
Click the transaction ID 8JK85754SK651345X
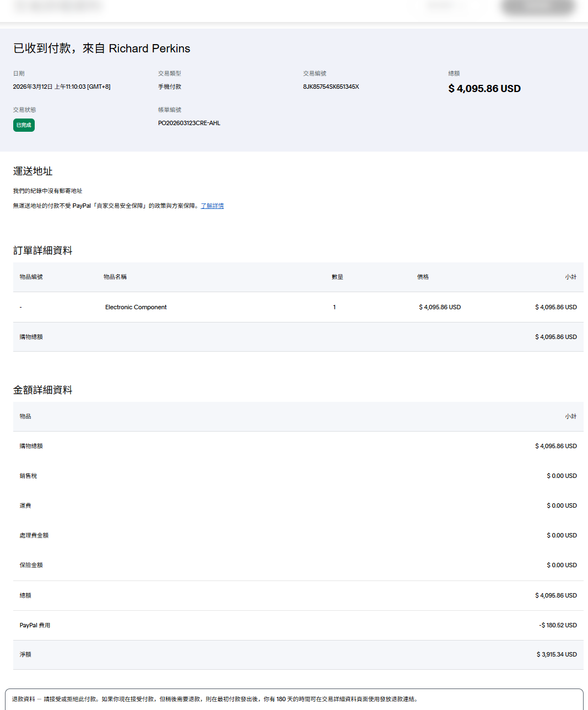coord(331,87)
